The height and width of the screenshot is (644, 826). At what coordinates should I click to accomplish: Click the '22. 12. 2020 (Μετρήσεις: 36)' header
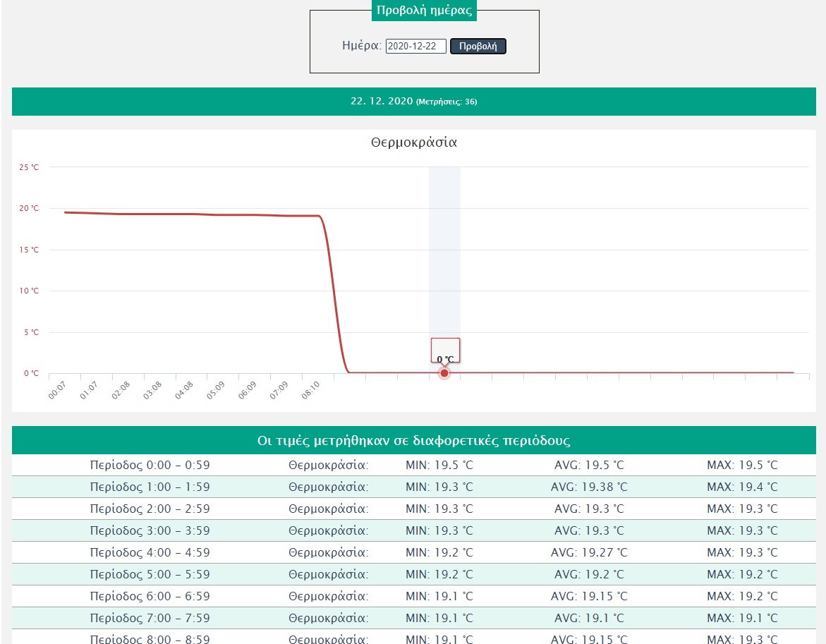[414, 101]
